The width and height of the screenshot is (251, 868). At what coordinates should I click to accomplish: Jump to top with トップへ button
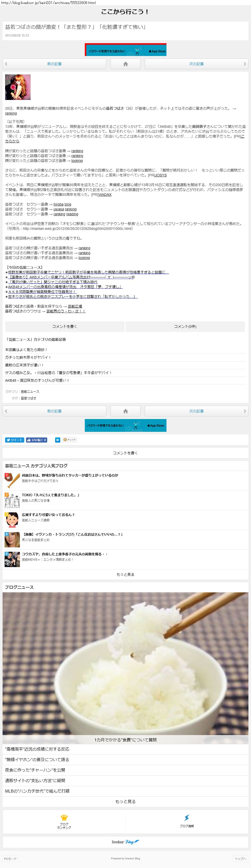pos(240,859)
